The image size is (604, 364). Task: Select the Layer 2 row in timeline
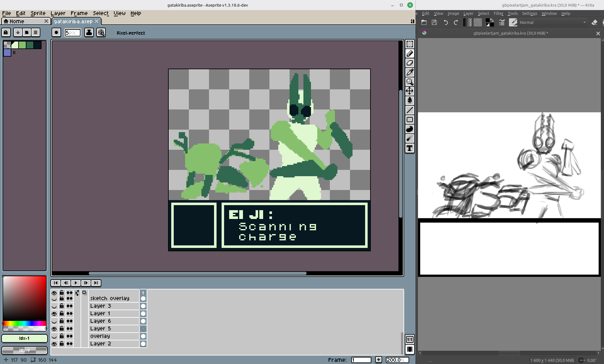coord(114,344)
